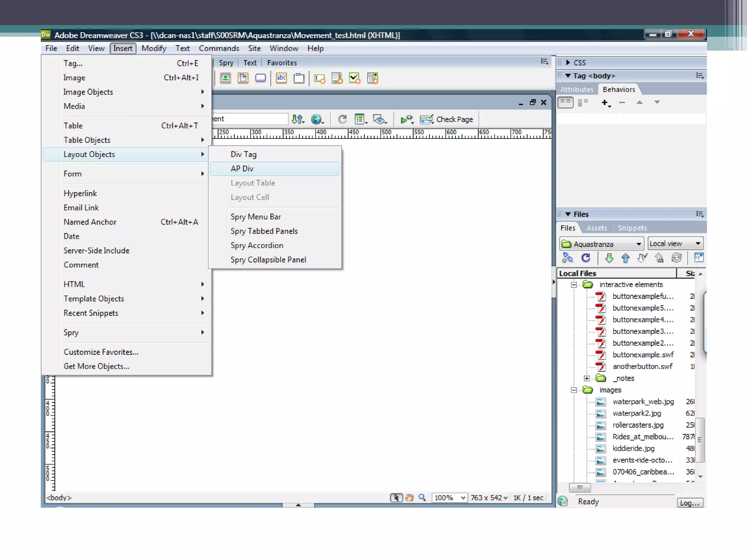Viewport: 747px width, 560px height.
Task: Switch to the Assets tab
Action: 596,228
